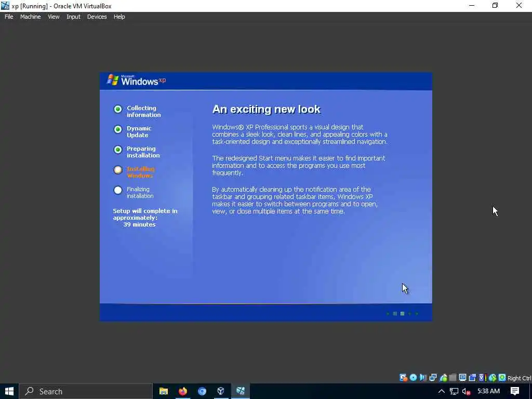Click the network tray icon
532x399 pixels.
pos(454,392)
